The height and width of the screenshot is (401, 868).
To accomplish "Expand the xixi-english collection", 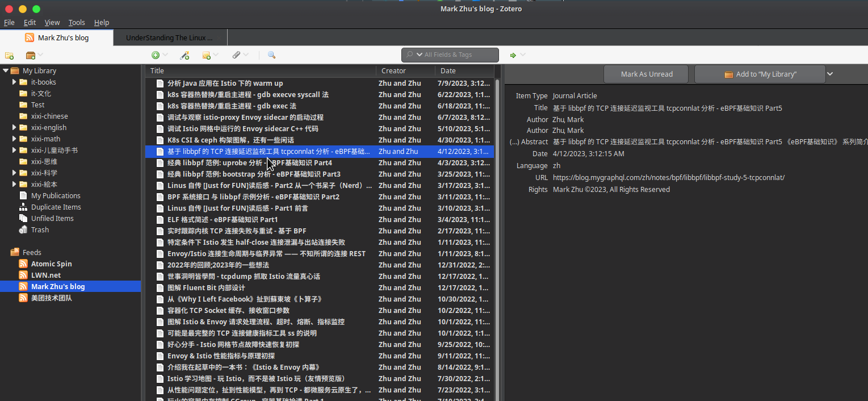I will coord(15,127).
